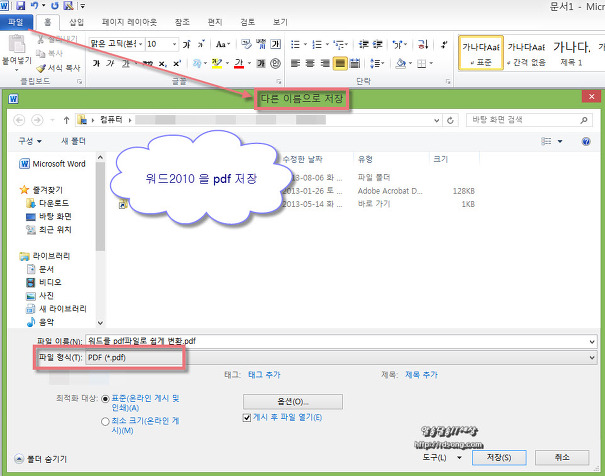Screen dimensions: 605x476
Task: Click the up-arrow folder navigation icon
Action: click(66, 118)
